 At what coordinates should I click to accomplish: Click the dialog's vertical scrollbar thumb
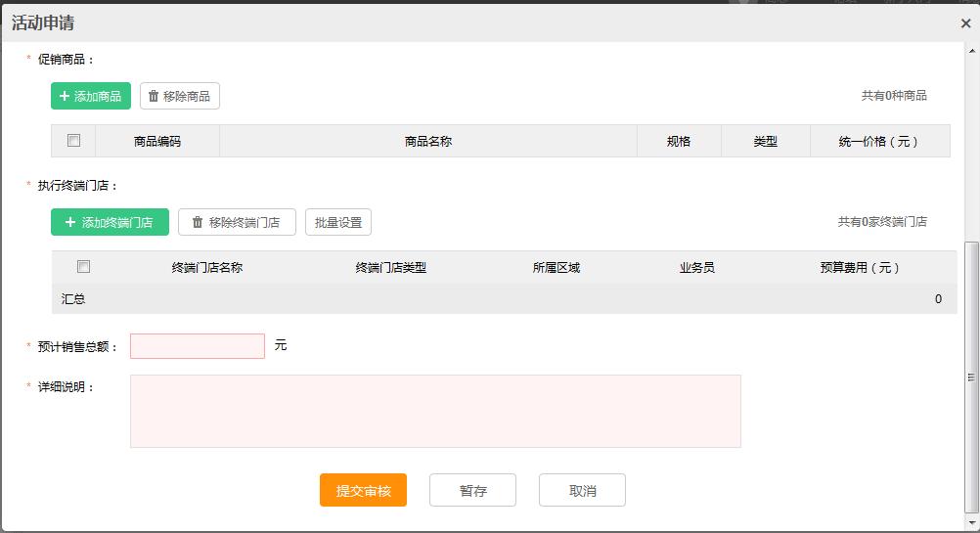pyautogui.click(x=971, y=377)
